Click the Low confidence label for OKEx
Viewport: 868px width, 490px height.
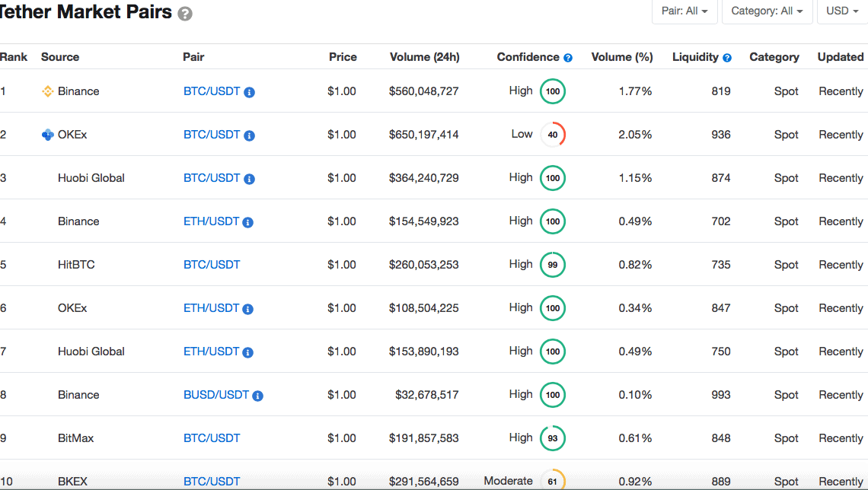(x=522, y=134)
